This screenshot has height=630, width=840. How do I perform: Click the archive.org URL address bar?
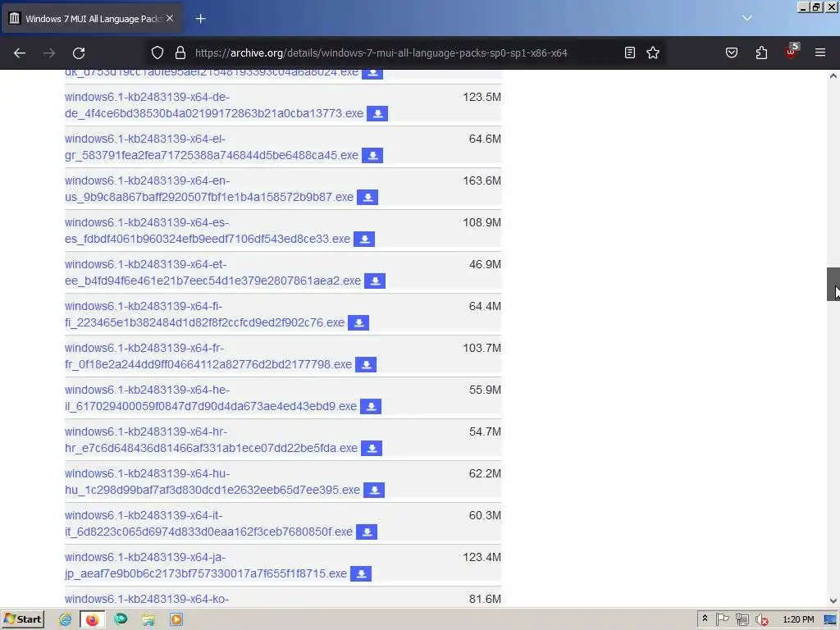click(x=381, y=53)
